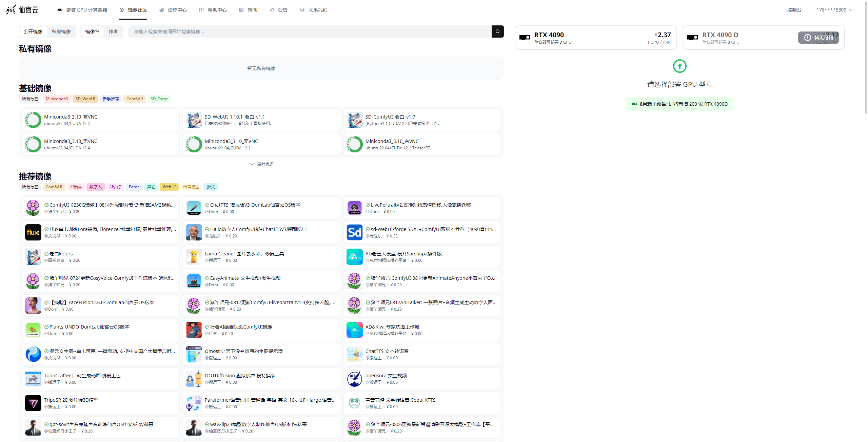This screenshot has width=868, height=442.
Task: Toggle the AI语音 tag filter
Action: tap(76, 187)
